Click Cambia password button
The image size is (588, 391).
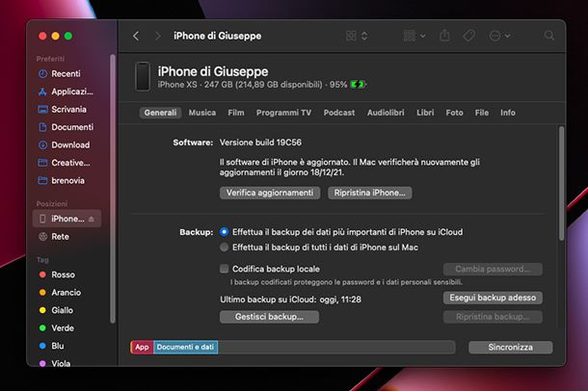[493, 270]
